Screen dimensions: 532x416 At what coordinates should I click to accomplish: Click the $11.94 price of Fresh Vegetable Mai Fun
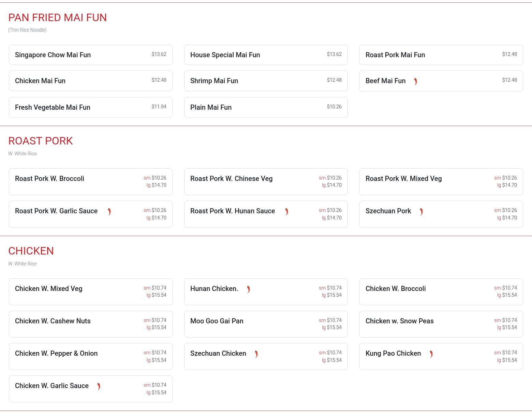(159, 107)
